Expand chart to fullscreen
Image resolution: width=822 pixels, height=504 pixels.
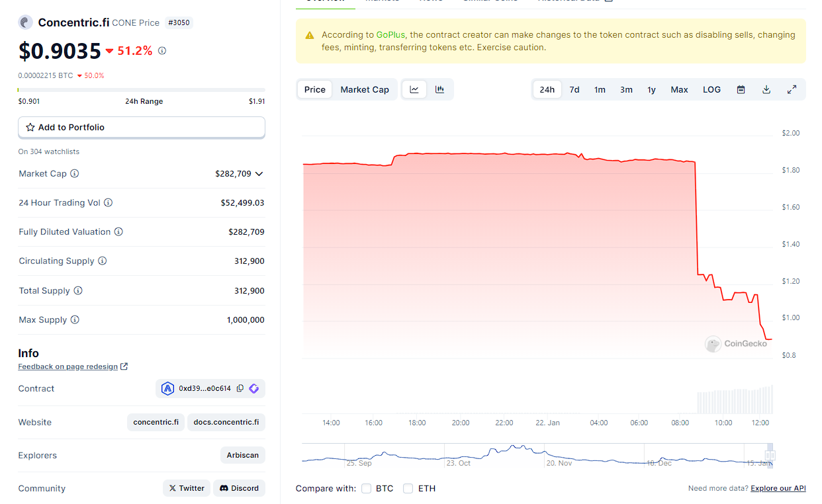click(792, 90)
